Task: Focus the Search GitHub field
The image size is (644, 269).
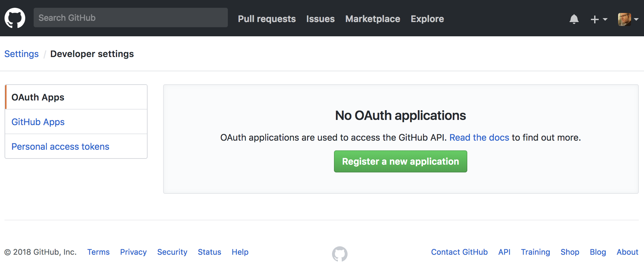Action: (131, 18)
